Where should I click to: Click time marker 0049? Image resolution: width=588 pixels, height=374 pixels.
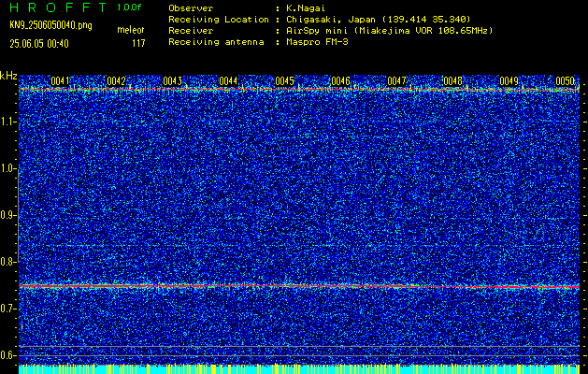point(509,81)
